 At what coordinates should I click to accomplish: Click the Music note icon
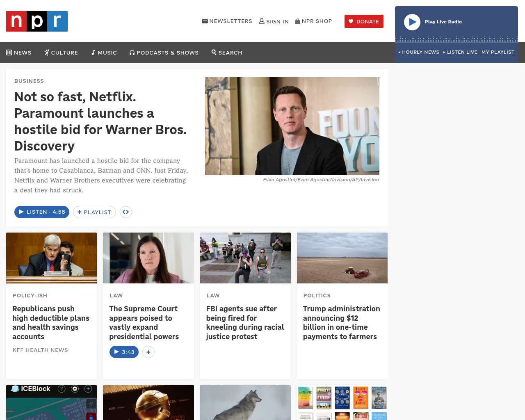point(93,52)
